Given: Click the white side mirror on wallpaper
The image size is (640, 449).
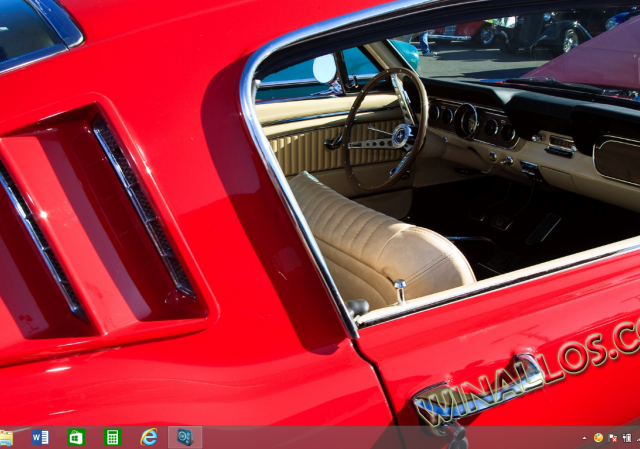Looking at the screenshot, I should tap(325, 69).
